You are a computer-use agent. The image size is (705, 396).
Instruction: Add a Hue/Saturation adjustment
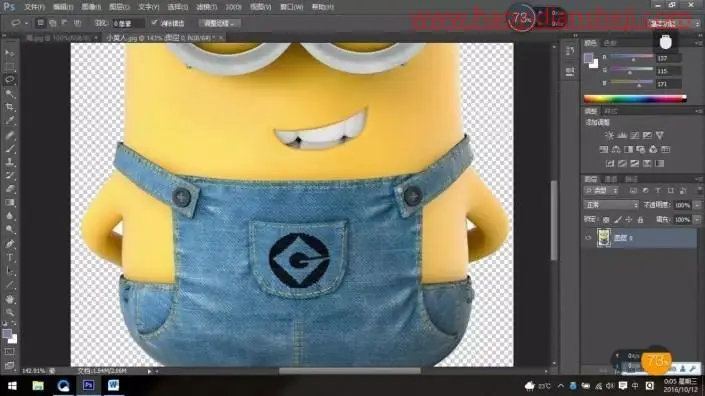(604, 149)
